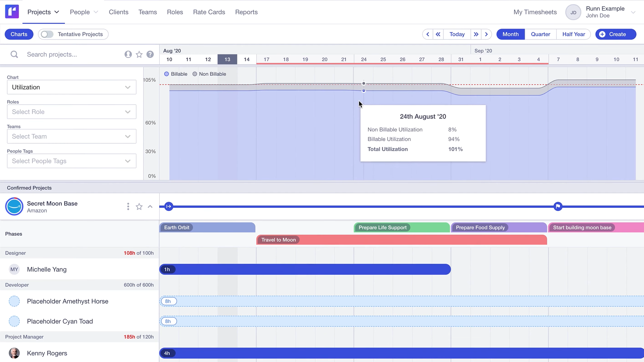Viewport: 644px width, 362px height.
Task: Open the Select Team dropdown
Action: [71, 136]
